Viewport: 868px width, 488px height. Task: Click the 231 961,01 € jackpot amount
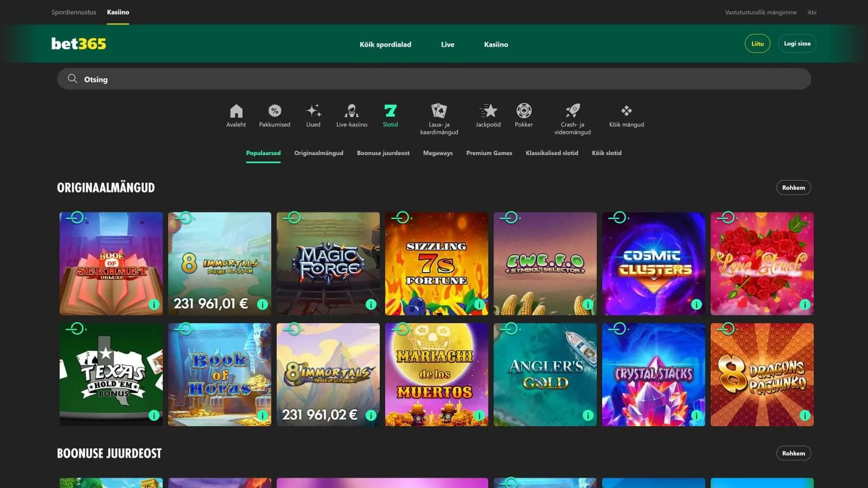[210, 304]
